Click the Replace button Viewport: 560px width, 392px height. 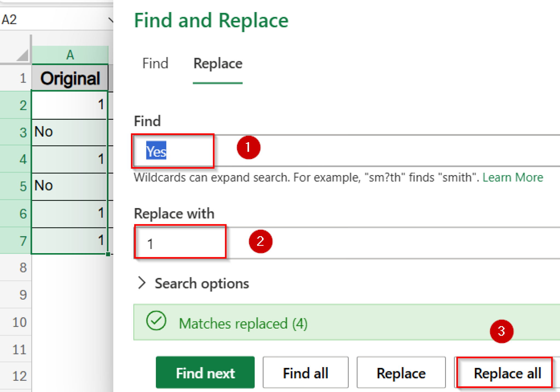point(401,373)
